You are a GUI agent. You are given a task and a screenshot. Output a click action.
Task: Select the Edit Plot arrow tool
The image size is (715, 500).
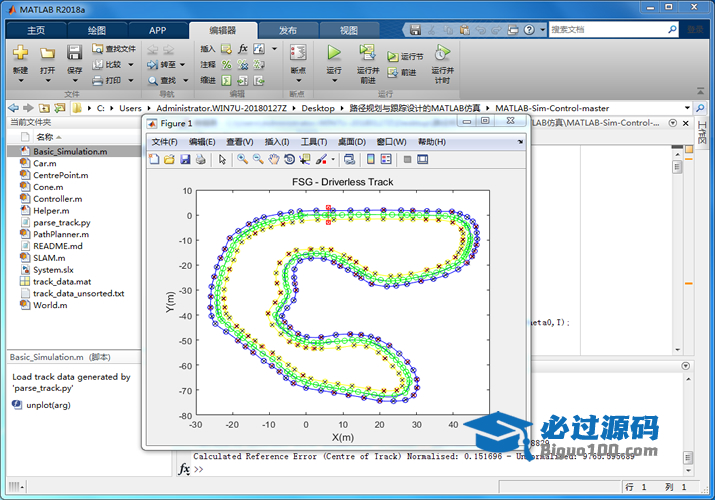222,159
